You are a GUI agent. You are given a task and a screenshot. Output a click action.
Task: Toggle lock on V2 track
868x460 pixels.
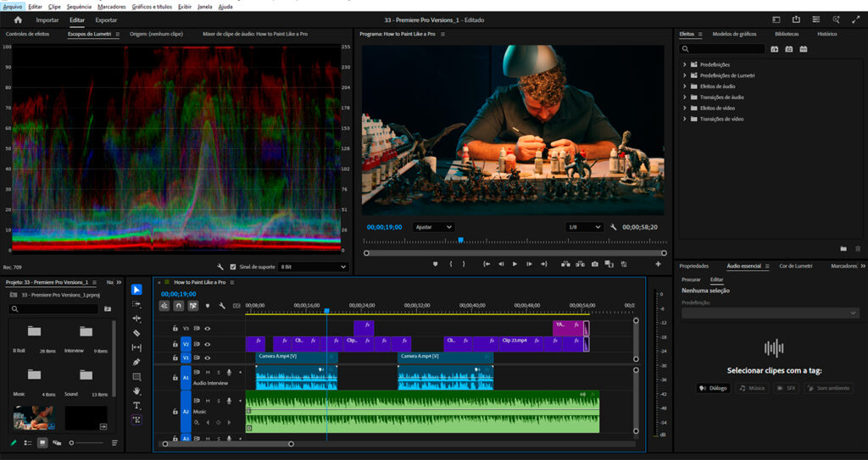click(x=175, y=344)
